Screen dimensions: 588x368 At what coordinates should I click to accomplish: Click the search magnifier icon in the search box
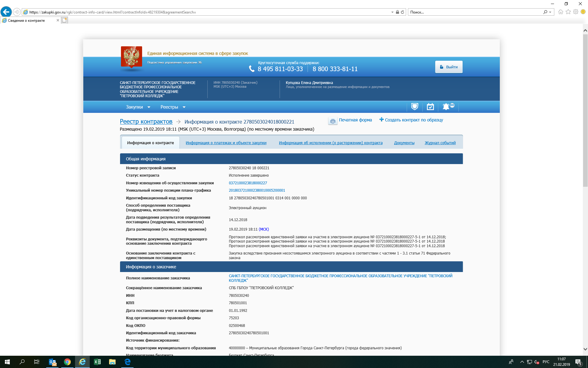[545, 12]
